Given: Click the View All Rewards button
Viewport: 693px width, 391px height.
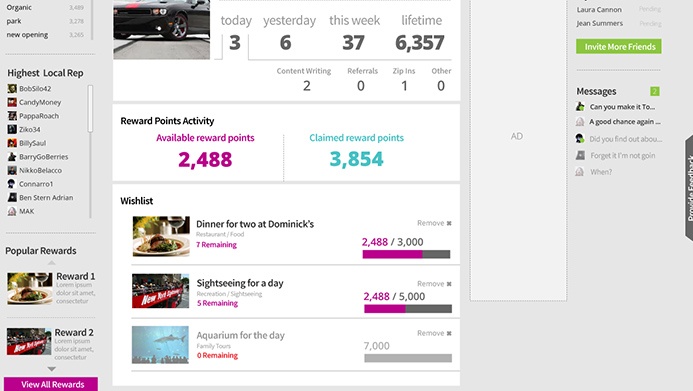Looking at the screenshot, I should (51, 384).
